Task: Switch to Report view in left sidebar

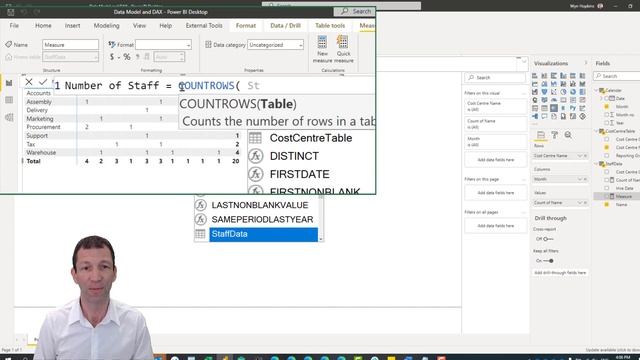Action: 9,83
